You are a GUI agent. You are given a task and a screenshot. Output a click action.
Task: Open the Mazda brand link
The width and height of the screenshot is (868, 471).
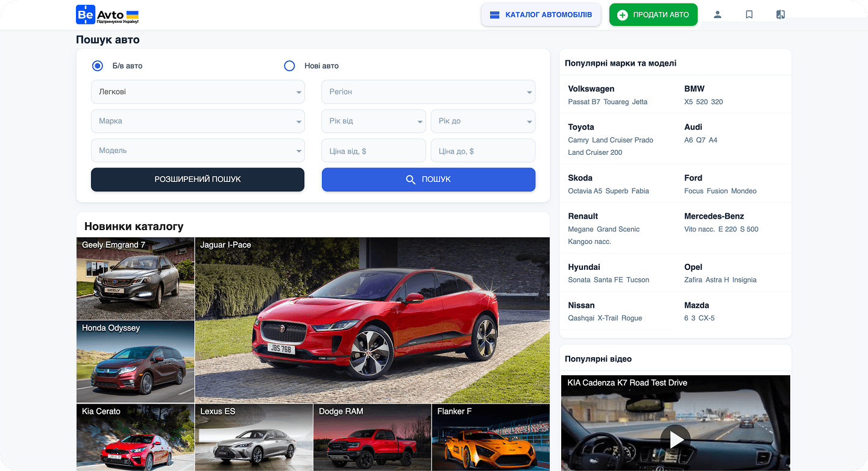point(697,305)
